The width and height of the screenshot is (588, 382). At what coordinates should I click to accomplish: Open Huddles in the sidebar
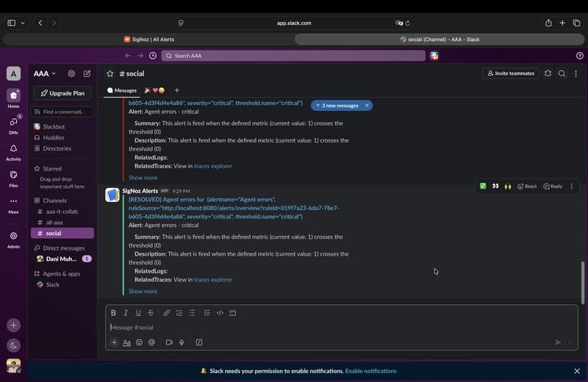click(53, 137)
